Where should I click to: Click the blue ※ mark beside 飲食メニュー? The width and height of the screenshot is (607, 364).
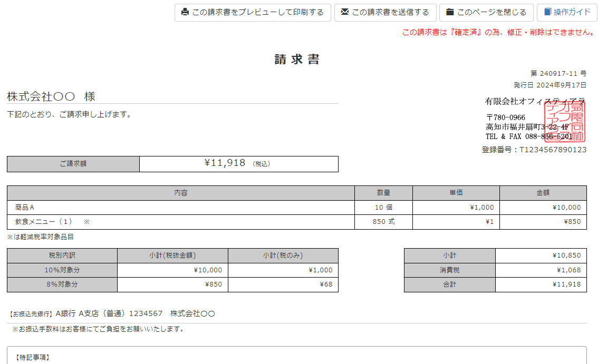[87, 222]
